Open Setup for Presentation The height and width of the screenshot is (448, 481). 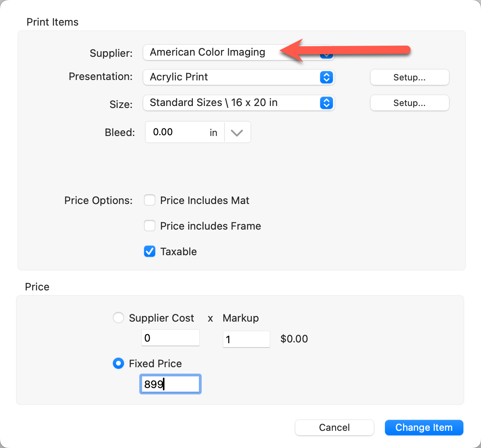point(409,77)
